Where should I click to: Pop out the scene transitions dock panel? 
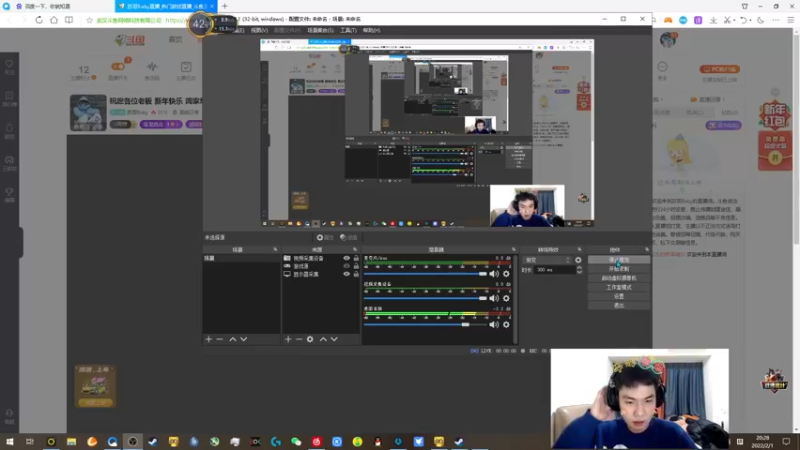(579, 249)
